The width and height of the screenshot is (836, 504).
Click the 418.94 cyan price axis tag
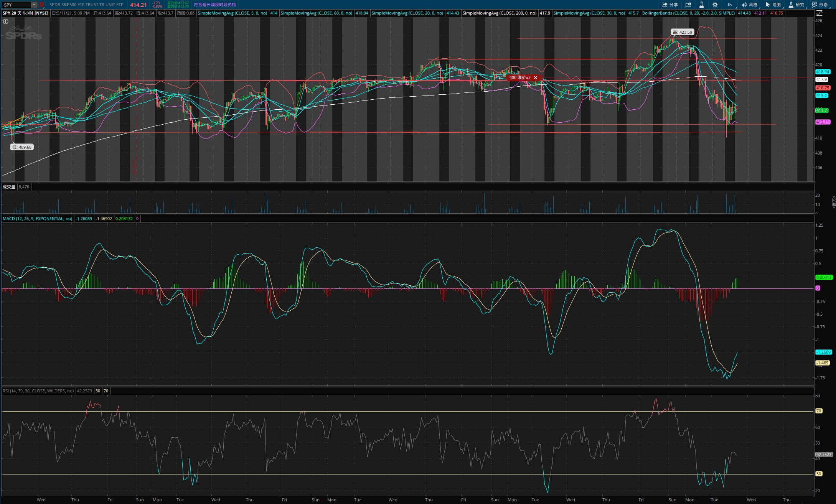click(x=823, y=72)
